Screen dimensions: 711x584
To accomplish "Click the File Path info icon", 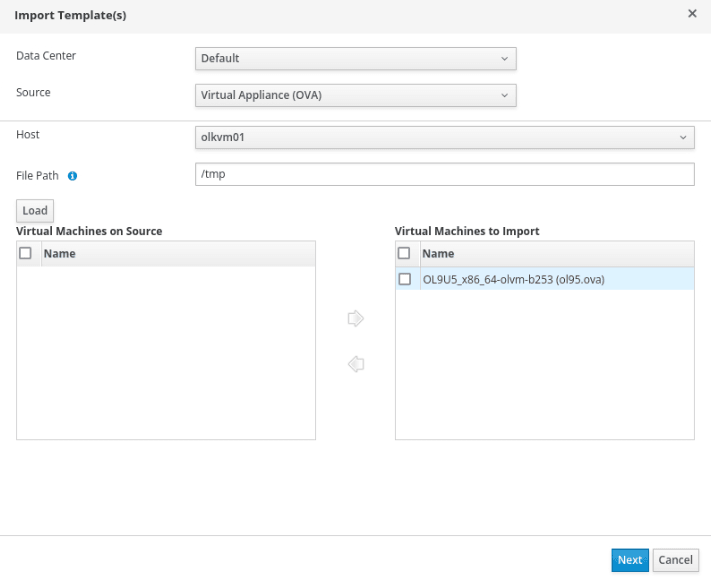I will pos(72,176).
